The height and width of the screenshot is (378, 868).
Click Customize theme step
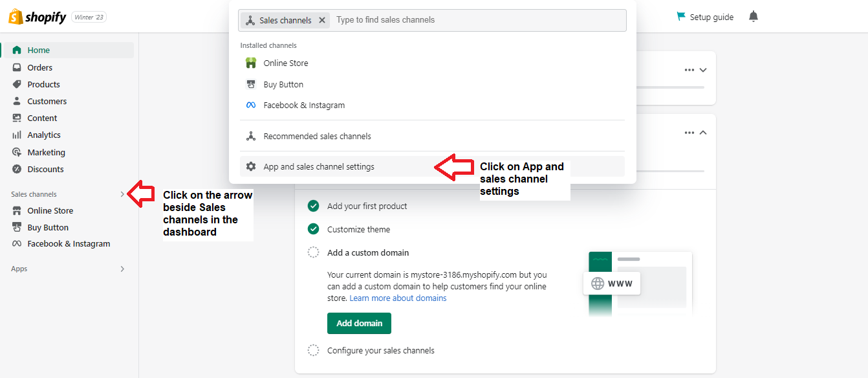pos(359,229)
